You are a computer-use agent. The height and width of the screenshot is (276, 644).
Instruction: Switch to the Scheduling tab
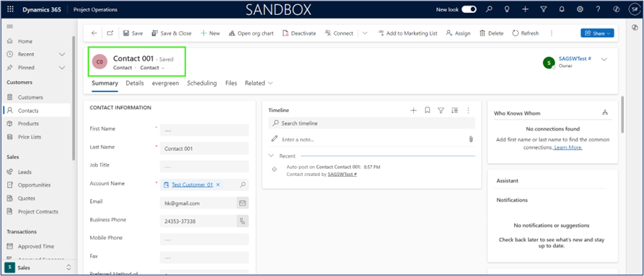202,84
